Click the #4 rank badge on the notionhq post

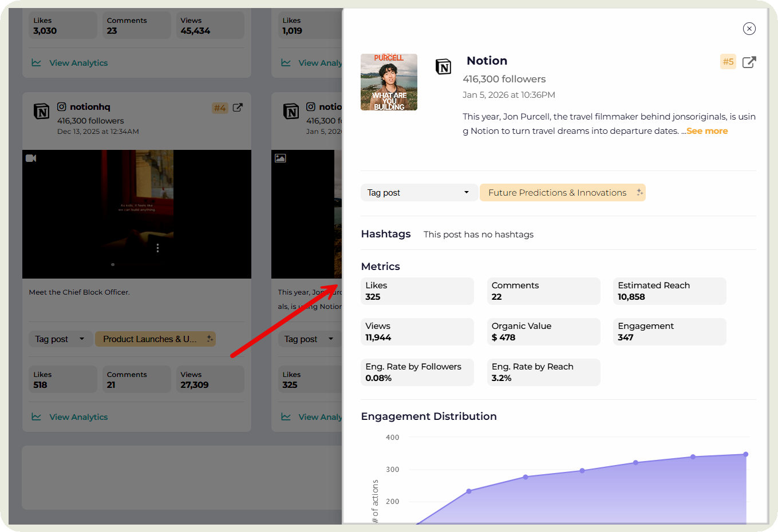[220, 108]
